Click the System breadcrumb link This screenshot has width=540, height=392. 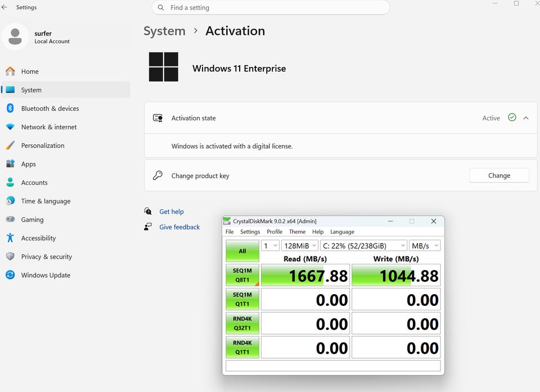tap(165, 31)
